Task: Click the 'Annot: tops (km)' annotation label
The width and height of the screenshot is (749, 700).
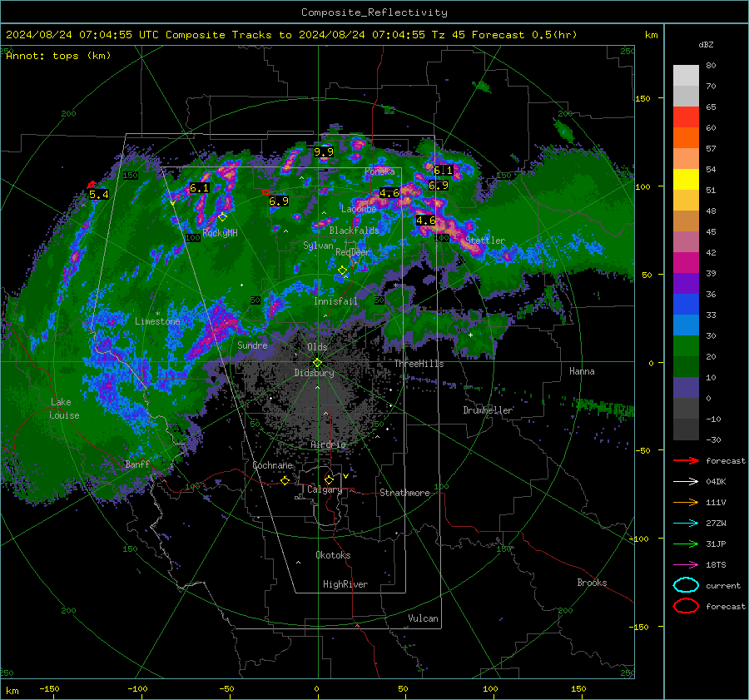Action: (58, 56)
